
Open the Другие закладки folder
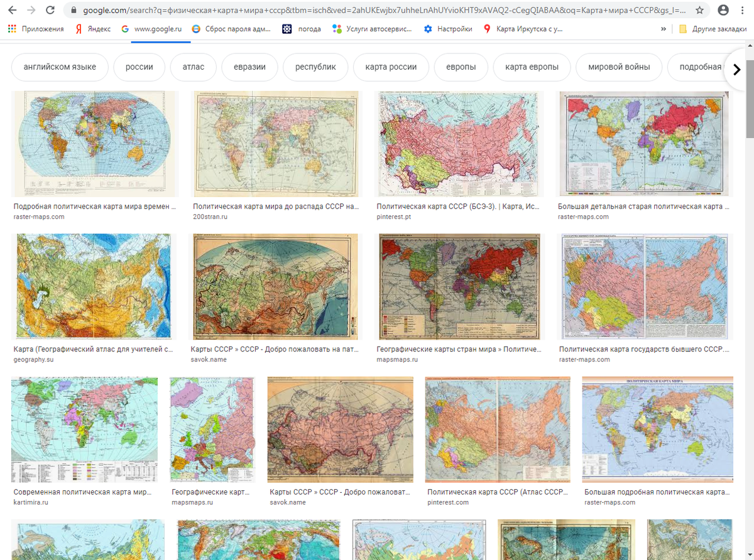point(710,29)
